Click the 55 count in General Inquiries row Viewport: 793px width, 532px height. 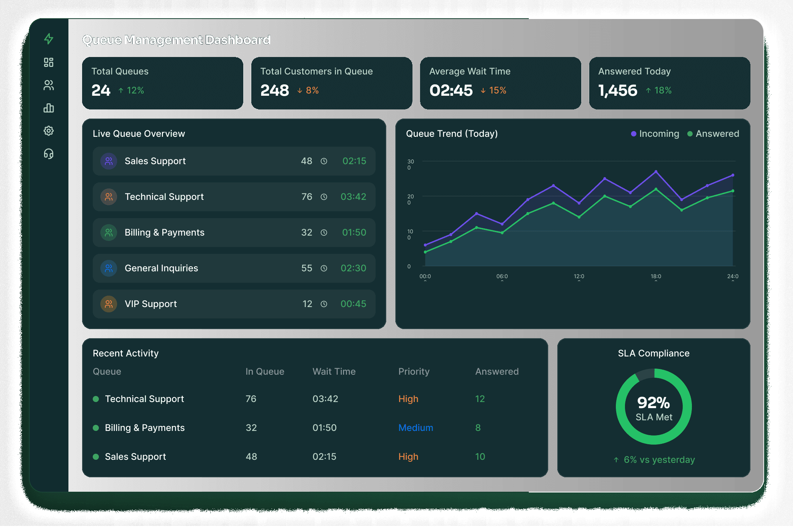(307, 268)
